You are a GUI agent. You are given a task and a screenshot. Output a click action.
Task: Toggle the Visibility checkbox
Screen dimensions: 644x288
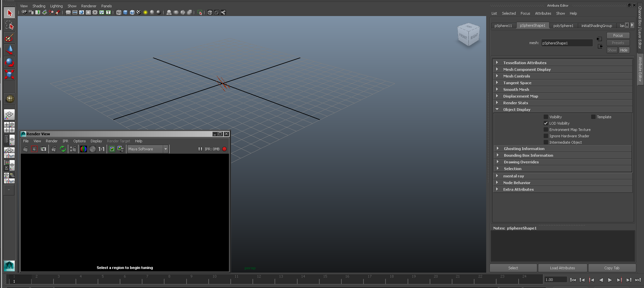(x=546, y=117)
